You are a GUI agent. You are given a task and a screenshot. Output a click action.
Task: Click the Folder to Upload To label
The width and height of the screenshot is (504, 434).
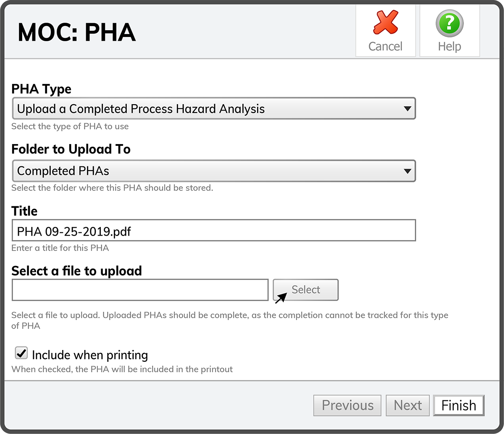tap(71, 149)
